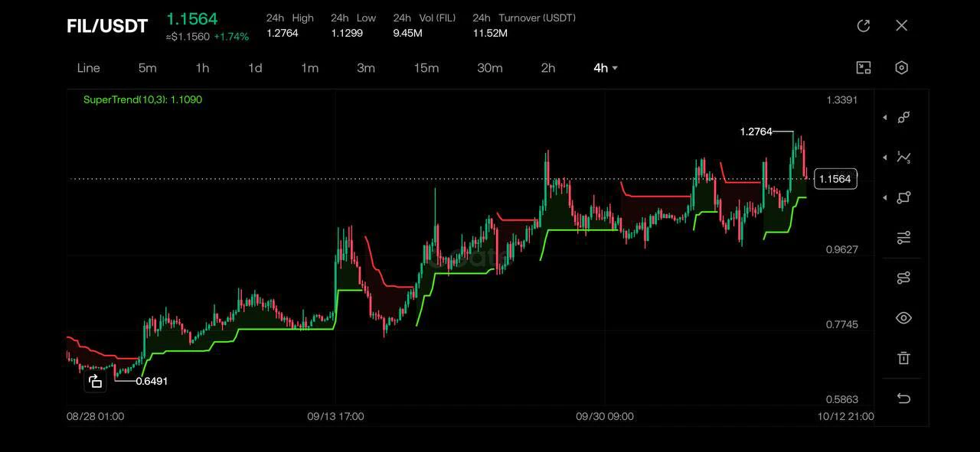Viewport: 980px width, 452px height.
Task: Undo last drawing with the return arrow
Action: click(x=904, y=398)
